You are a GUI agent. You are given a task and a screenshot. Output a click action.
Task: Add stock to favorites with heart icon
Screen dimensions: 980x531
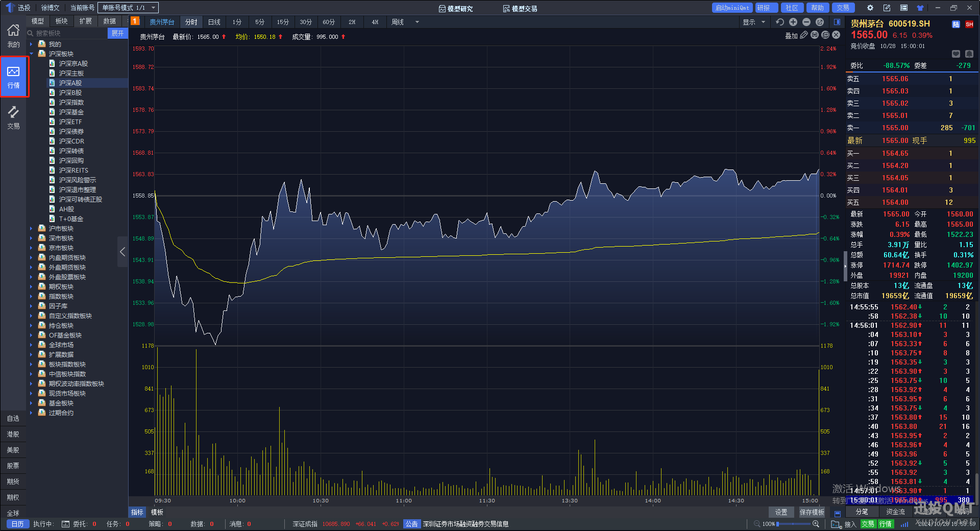[956, 54]
